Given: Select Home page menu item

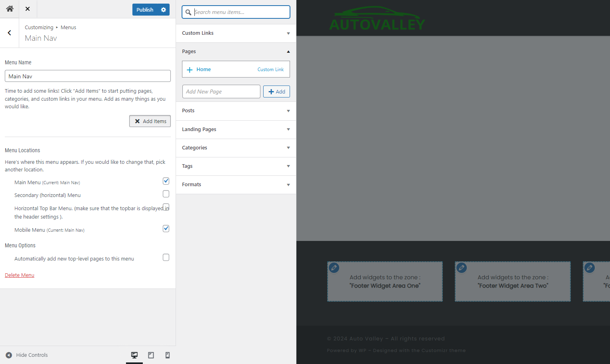Looking at the screenshot, I should [x=236, y=69].
